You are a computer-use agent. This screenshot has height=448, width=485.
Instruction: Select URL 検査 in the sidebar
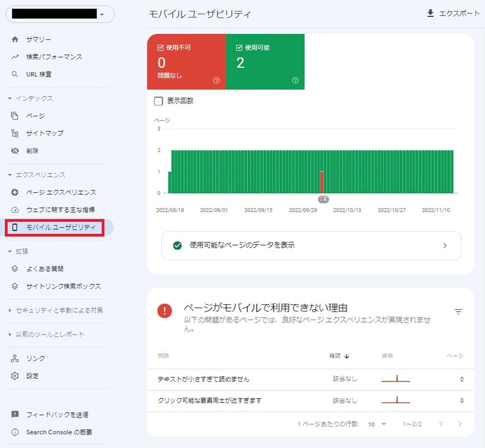click(x=39, y=74)
